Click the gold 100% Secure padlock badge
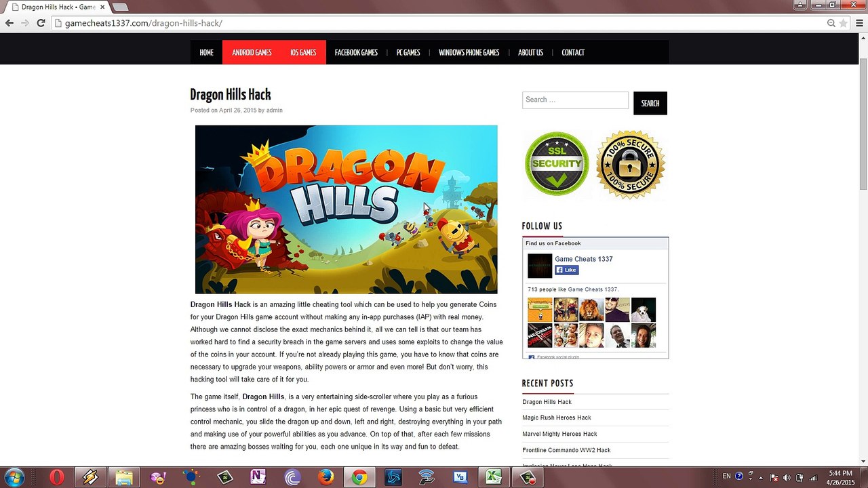The height and width of the screenshot is (488, 868). 631,165
